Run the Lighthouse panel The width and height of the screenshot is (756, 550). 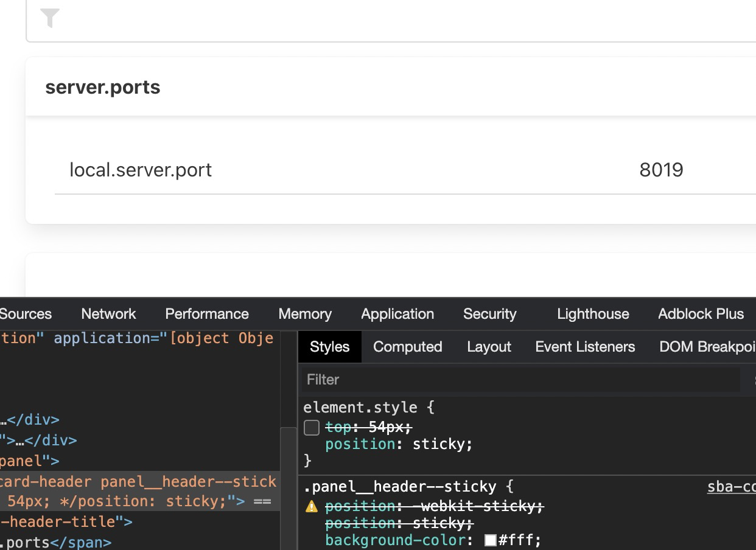(592, 314)
